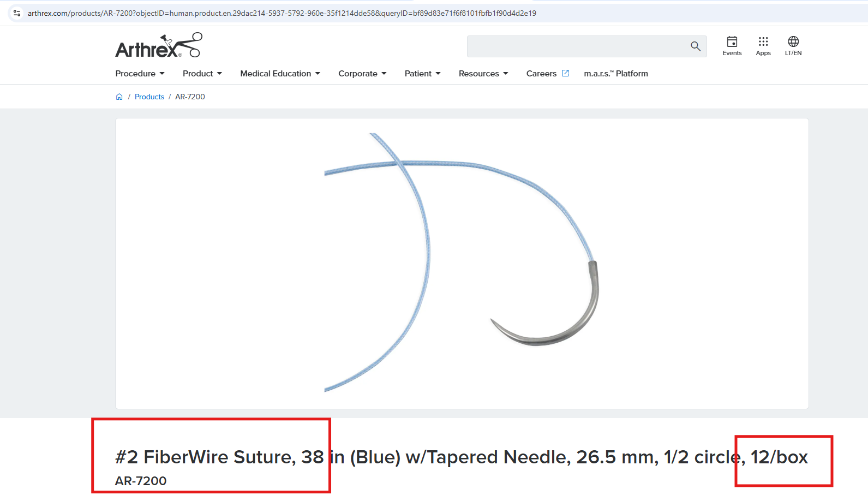Screen dimensions: 868x501
Task: Expand the Product dropdown menu
Action: coord(202,74)
